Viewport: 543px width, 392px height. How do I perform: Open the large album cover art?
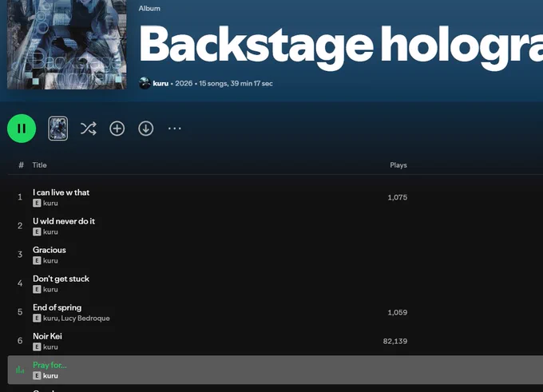[x=67, y=45]
